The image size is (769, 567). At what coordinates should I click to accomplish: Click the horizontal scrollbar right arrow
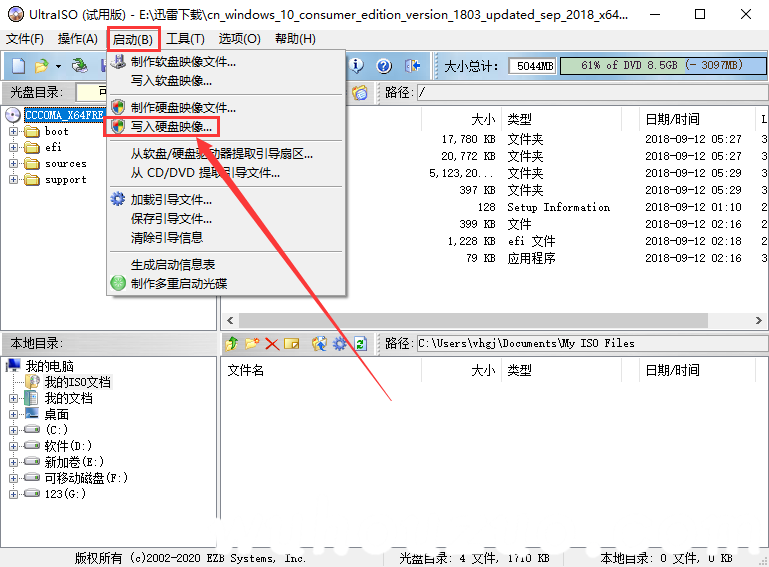(759, 320)
